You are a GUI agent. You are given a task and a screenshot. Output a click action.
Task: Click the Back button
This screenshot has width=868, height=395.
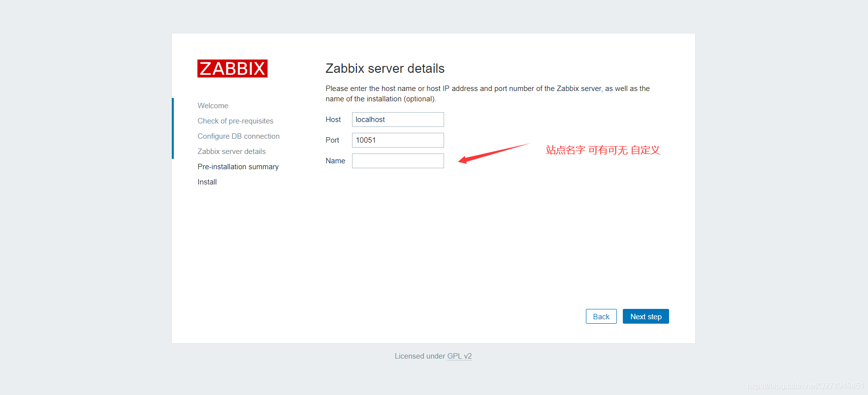601,316
